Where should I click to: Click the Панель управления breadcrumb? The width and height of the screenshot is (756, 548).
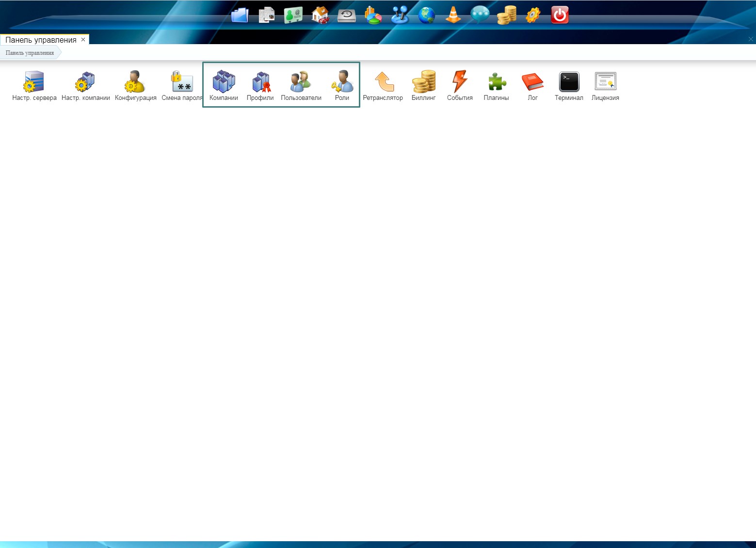point(30,53)
